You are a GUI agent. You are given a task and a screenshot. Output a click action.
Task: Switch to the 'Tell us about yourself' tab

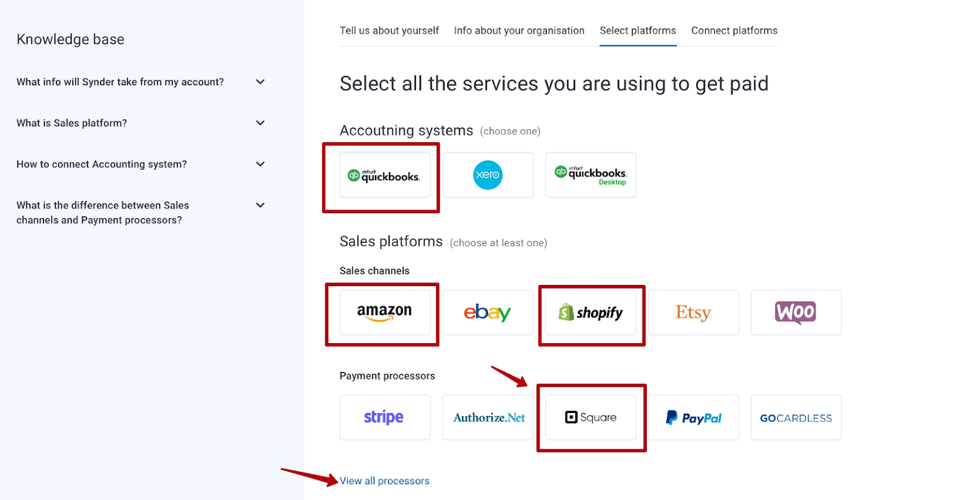pyautogui.click(x=389, y=30)
